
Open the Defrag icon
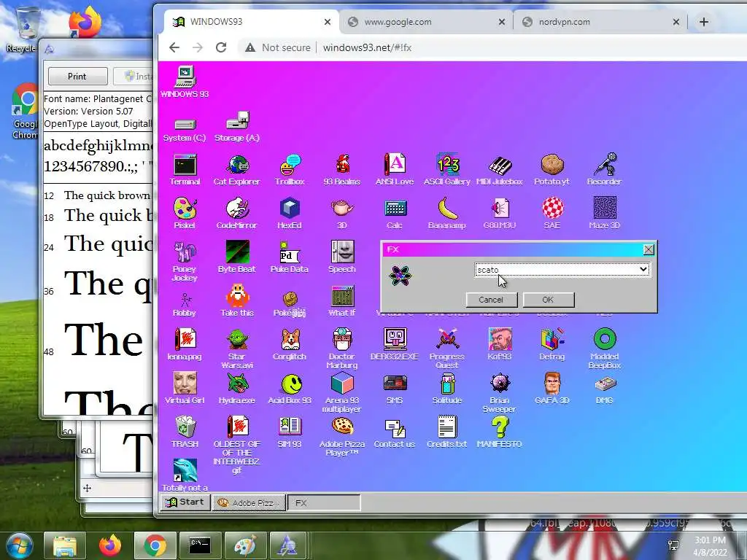click(x=551, y=345)
